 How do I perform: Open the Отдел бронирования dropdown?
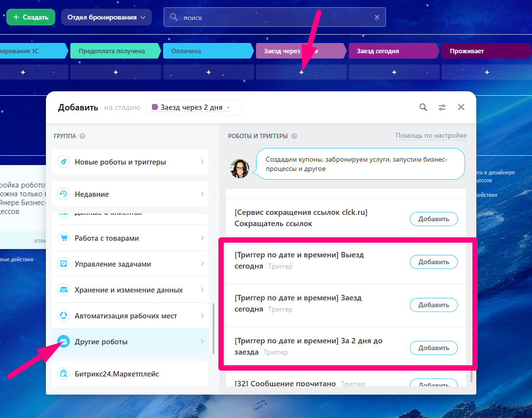point(106,17)
